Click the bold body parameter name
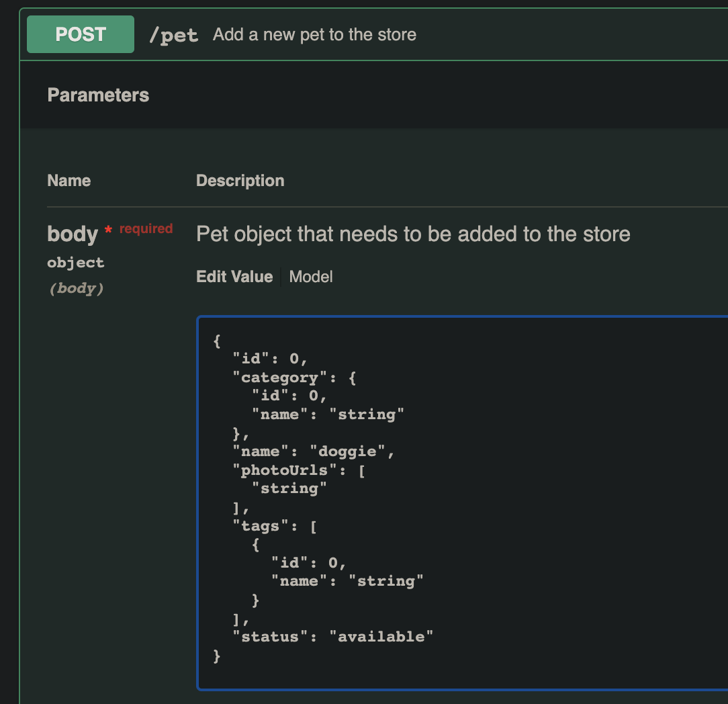728x704 pixels. coord(73,234)
